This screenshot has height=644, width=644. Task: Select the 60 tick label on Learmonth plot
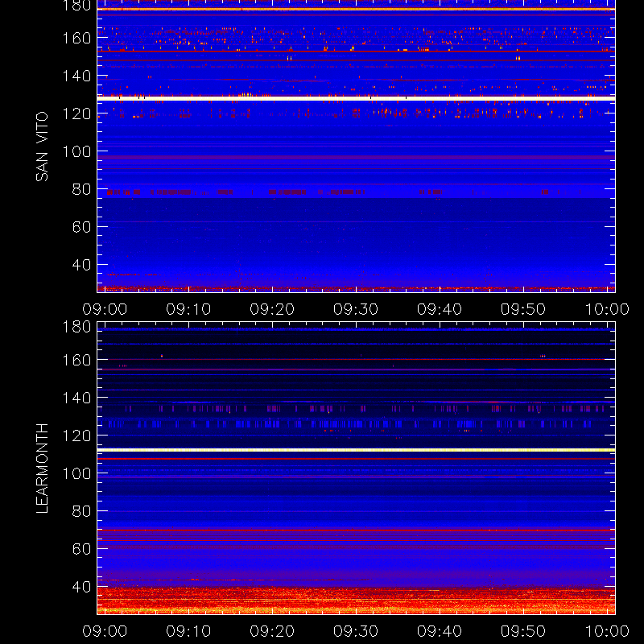click(x=81, y=549)
